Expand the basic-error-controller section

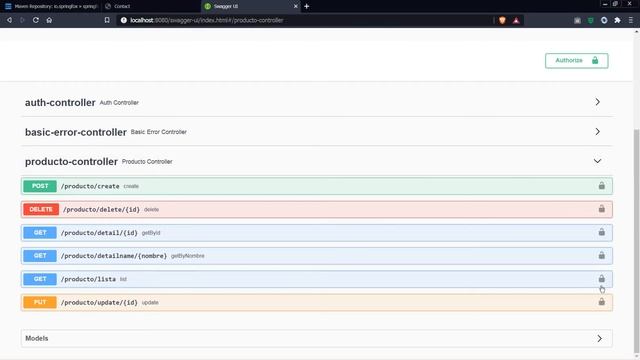point(597,132)
